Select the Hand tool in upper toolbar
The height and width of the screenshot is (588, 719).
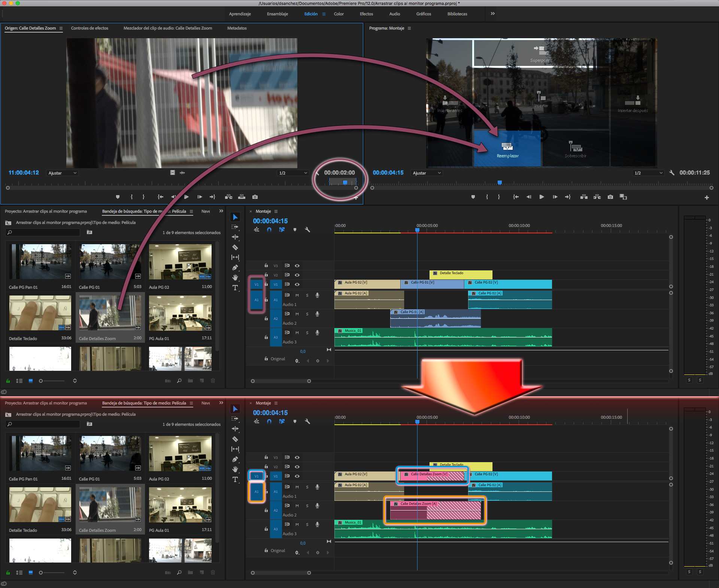click(235, 278)
